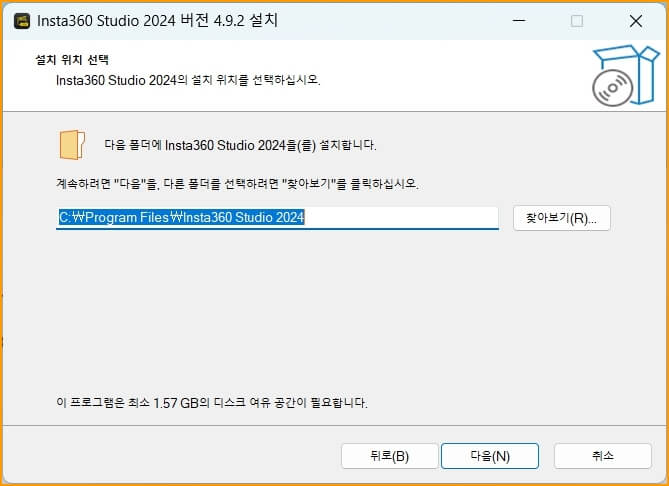Click the orange folder icon
669x486 pixels.
point(72,145)
